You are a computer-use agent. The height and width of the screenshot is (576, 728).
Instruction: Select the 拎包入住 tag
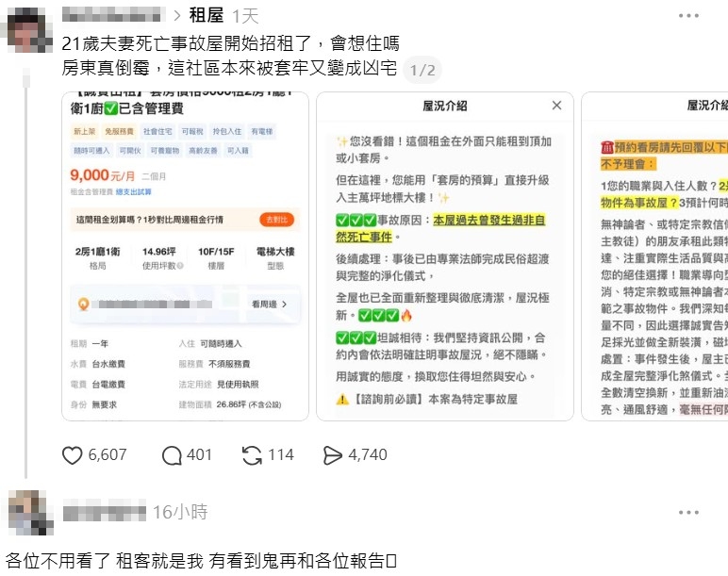[227, 131]
